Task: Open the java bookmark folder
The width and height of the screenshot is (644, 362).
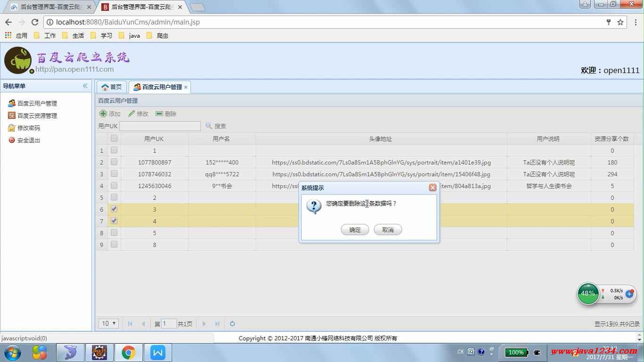Action: [x=130, y=35]
